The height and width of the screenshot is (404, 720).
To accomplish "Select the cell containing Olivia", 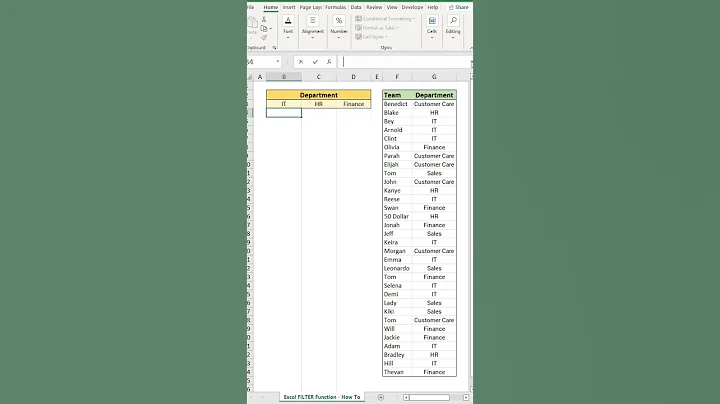I will tap(397, 147).
